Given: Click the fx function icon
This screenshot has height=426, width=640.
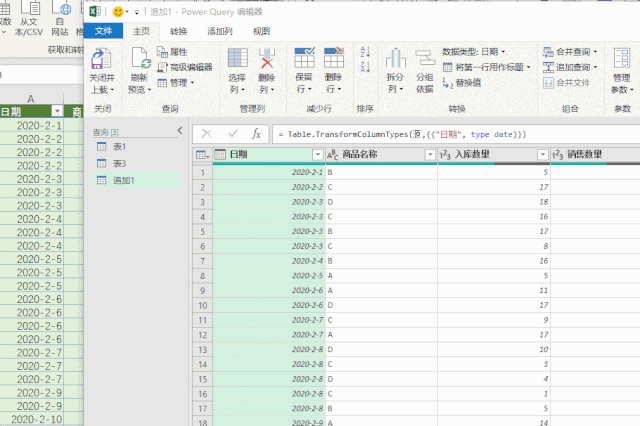Looking at the screenshot, I should [256, 134].
